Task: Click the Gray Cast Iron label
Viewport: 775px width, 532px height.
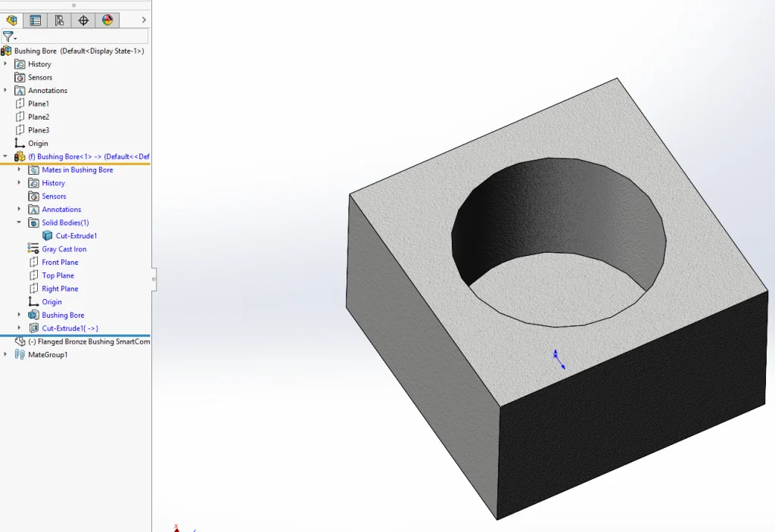Action: (64, 249)
